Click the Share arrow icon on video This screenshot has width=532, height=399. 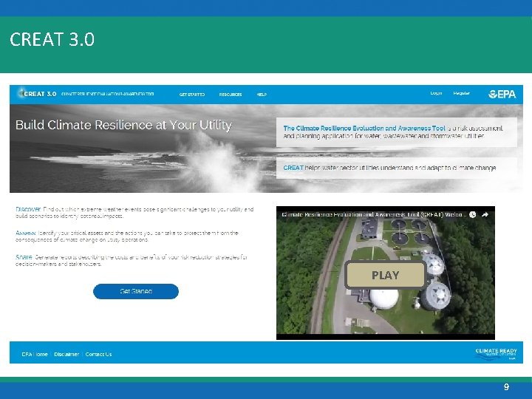[485, 214]
